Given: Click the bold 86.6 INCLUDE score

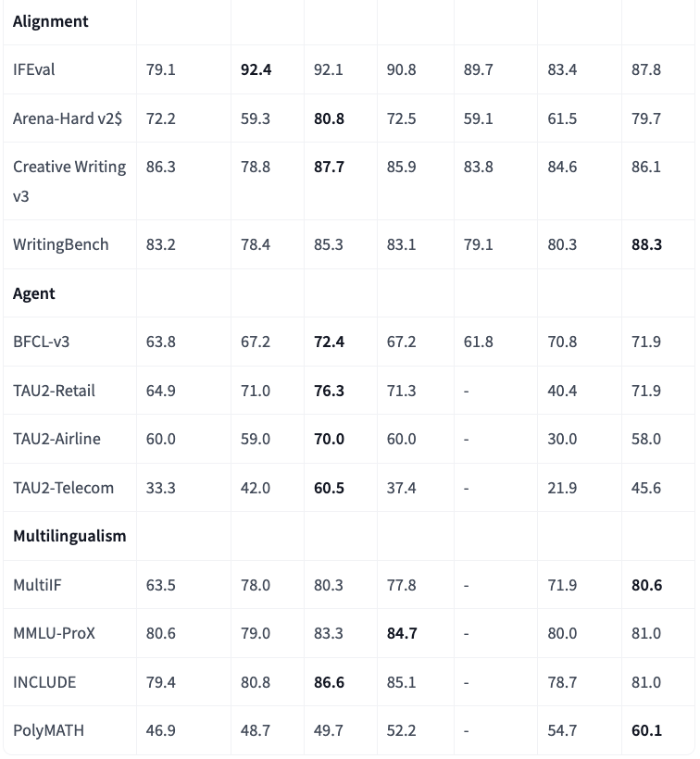Looking at the screenshot, I should click(x=330, y=682).
